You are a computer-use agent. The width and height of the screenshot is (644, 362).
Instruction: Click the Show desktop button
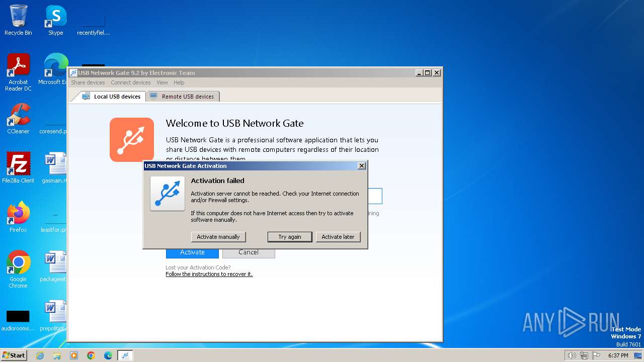click(x=638, y=355)
